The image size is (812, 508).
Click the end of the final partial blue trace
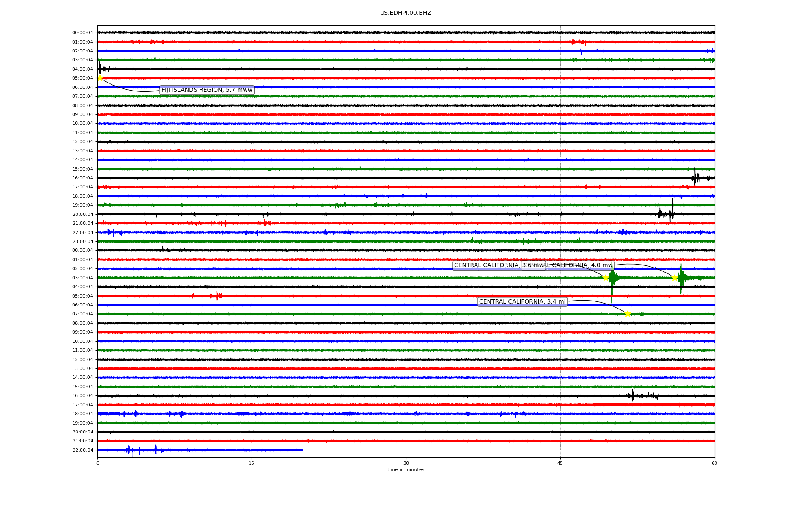click(302, 450)
